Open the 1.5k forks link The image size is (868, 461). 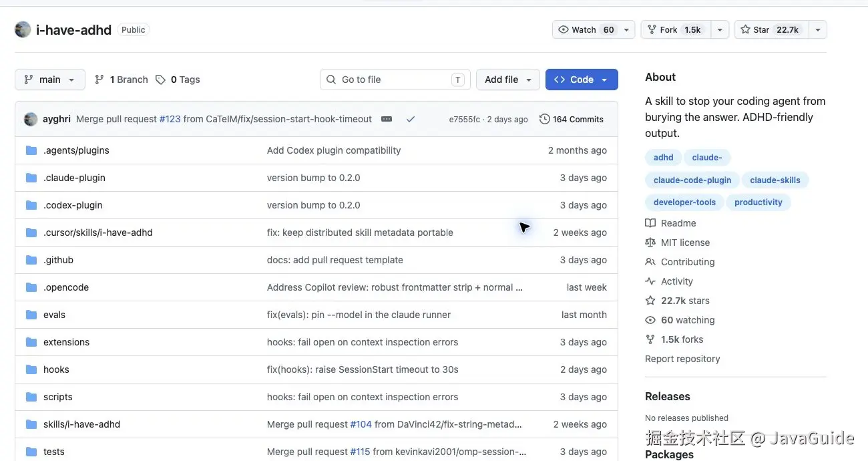[x=674, y=339]
